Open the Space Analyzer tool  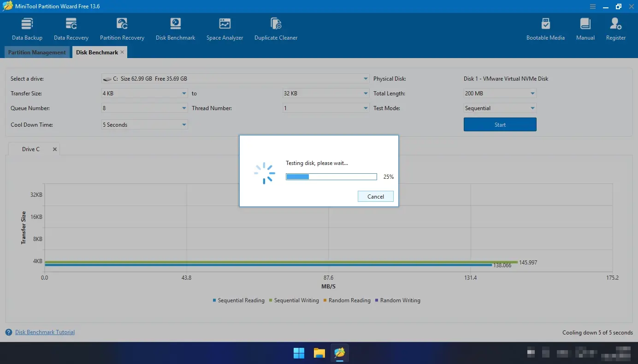(224, 29)
